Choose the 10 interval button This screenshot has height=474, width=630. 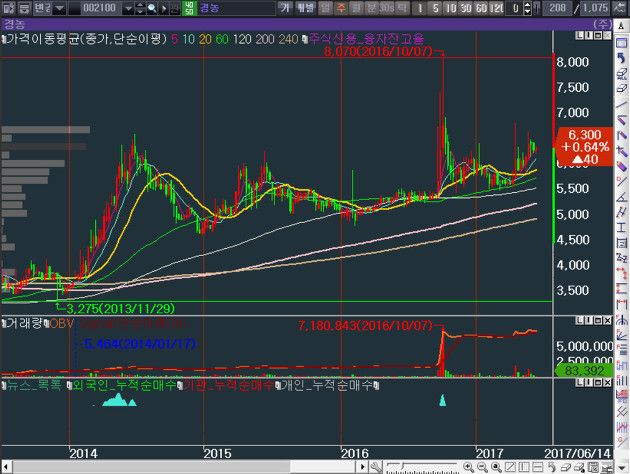coord(451,8)
